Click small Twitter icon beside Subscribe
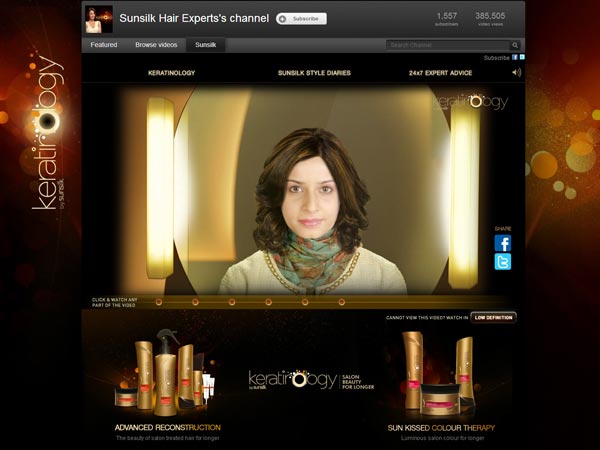This screenshot has height=450, width=600. tap(522, 58)
